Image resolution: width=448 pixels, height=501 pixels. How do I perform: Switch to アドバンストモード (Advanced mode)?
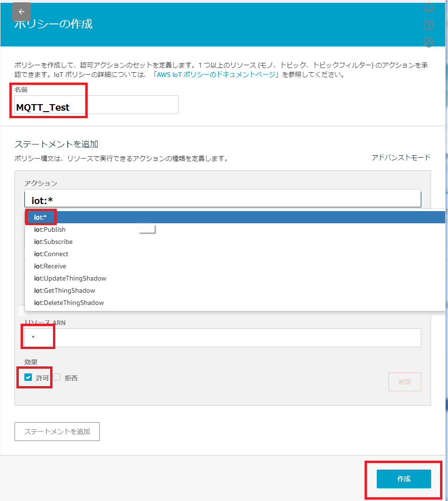(x=401, y=157)
